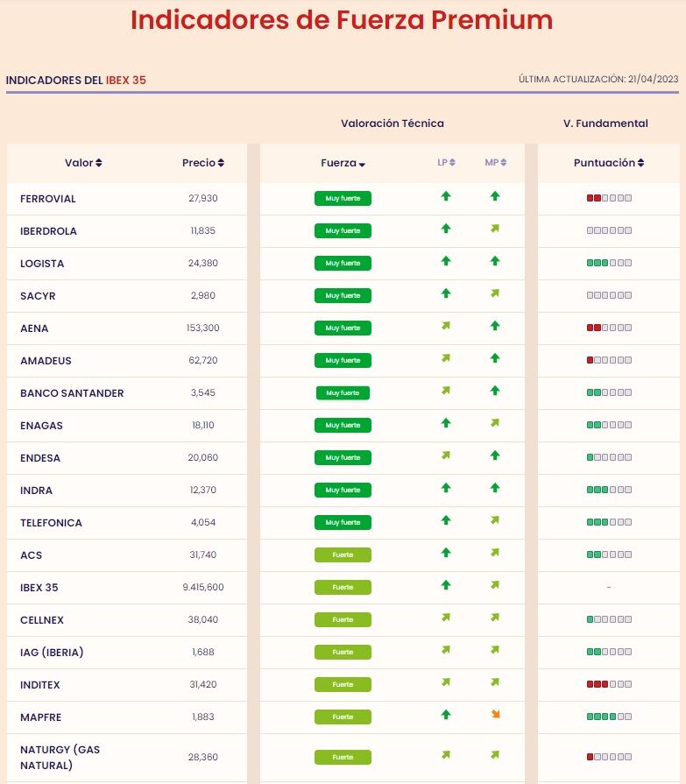Click the Valoración Técnica heading
The width and height of the screenshot is (686, 784).
pos(393,124)
